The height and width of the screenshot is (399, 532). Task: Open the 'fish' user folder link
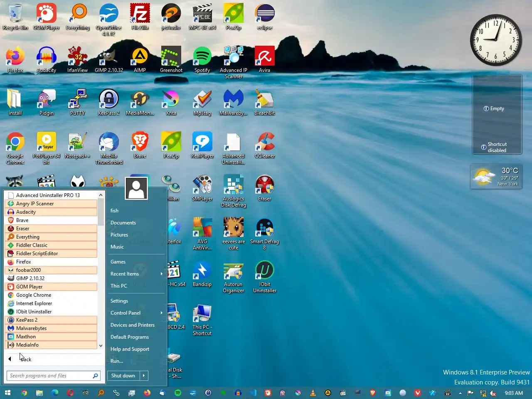114,211
